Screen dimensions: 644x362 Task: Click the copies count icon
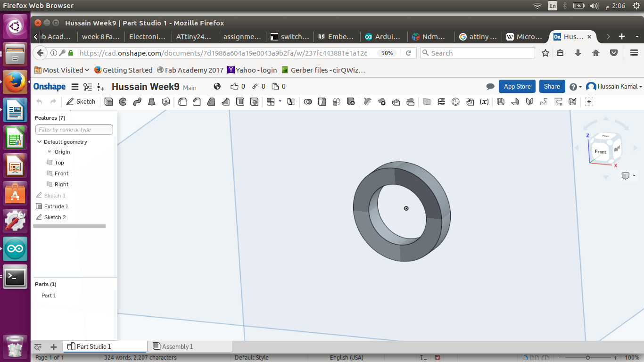[275, 86]
